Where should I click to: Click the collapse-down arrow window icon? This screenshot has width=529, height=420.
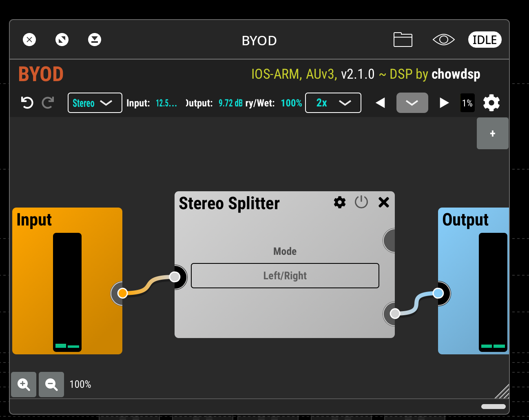click(95, 40)
